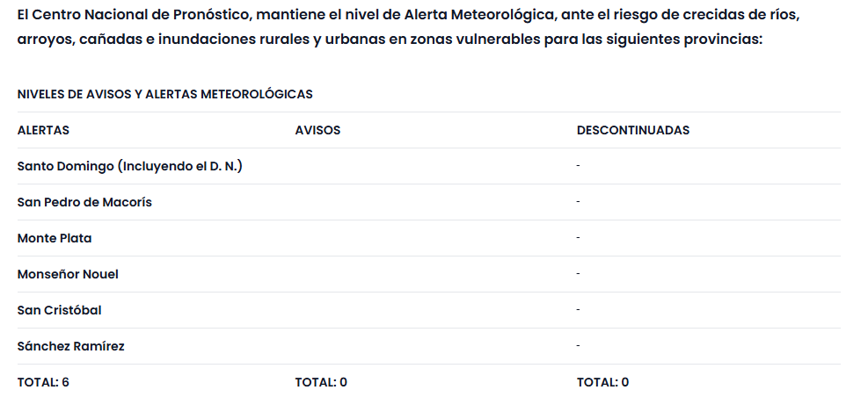Click the Descontinuadas dash in the Monte Plata row
The width and height of the screenshot is (868, 419).
(x=579, y=238)
